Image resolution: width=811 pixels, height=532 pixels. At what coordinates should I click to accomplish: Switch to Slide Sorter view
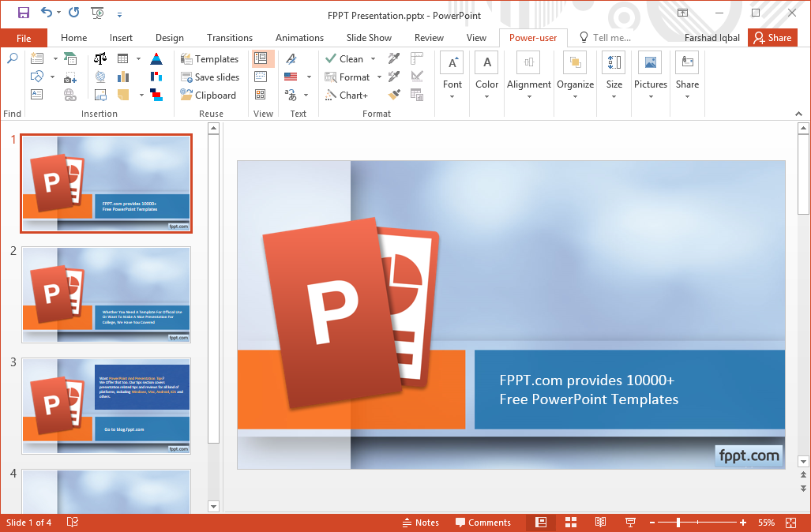(x=571, y=523)
